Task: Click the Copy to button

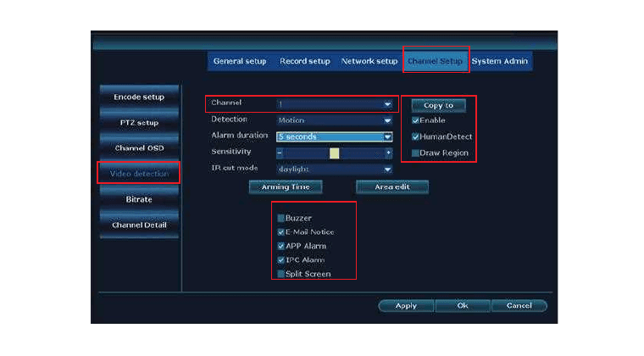Action: pos(439,105)
